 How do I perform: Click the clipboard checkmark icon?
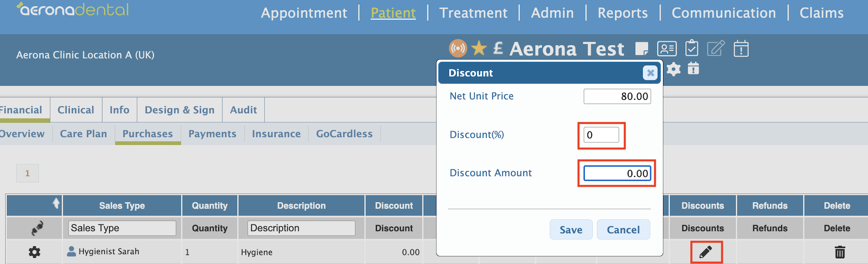pos(692,48)
